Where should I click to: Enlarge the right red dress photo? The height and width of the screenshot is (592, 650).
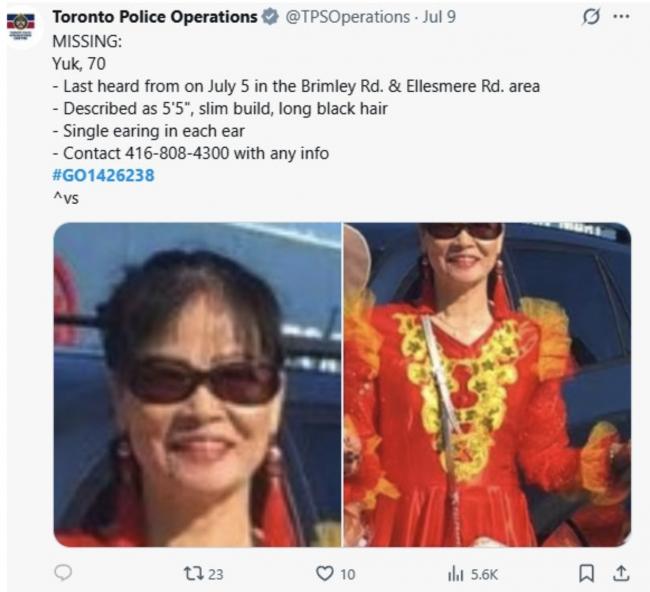click(x=487, y=385)
